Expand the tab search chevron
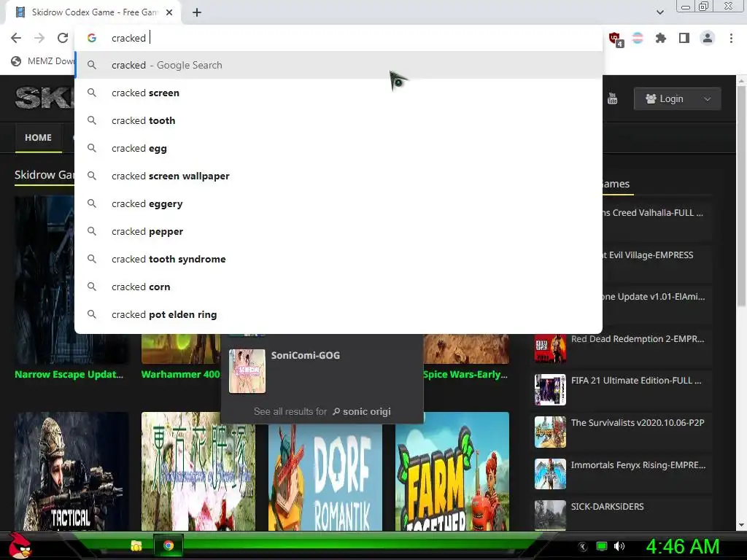The height and width of the screenshot is (560, 747). 659,12
